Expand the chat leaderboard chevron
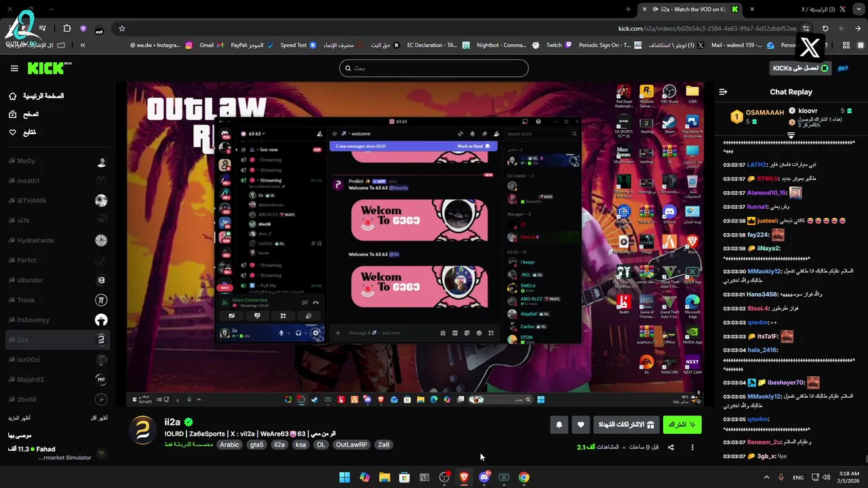 (791, 136)
